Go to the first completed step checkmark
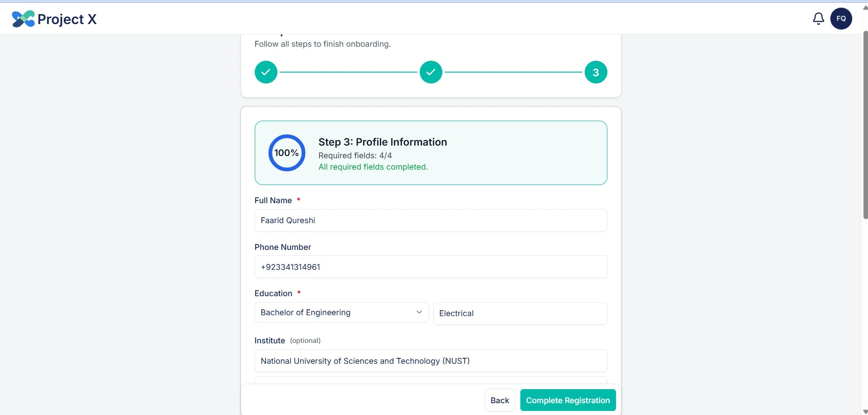 [266, 72]
